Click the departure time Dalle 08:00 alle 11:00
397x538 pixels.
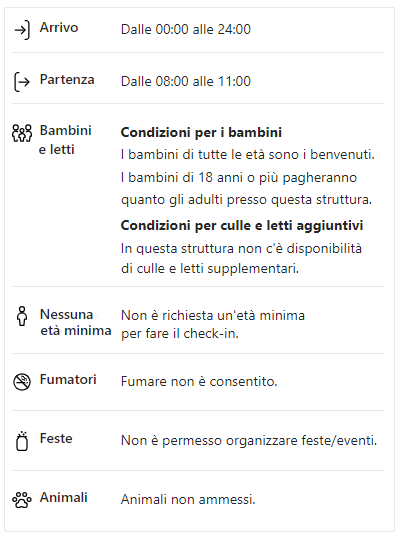(x=186, y=82)
